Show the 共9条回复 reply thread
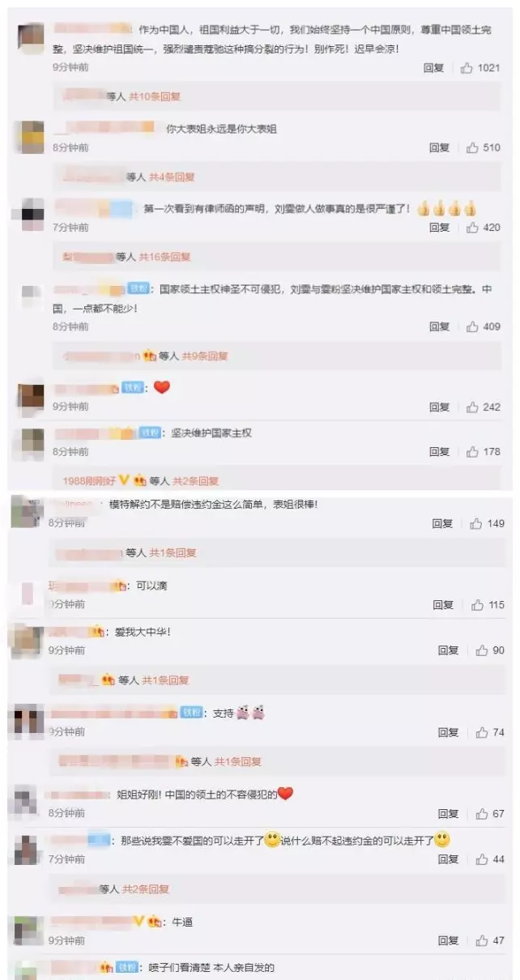This screenshot has height=980, width=520. pos(205,356)
